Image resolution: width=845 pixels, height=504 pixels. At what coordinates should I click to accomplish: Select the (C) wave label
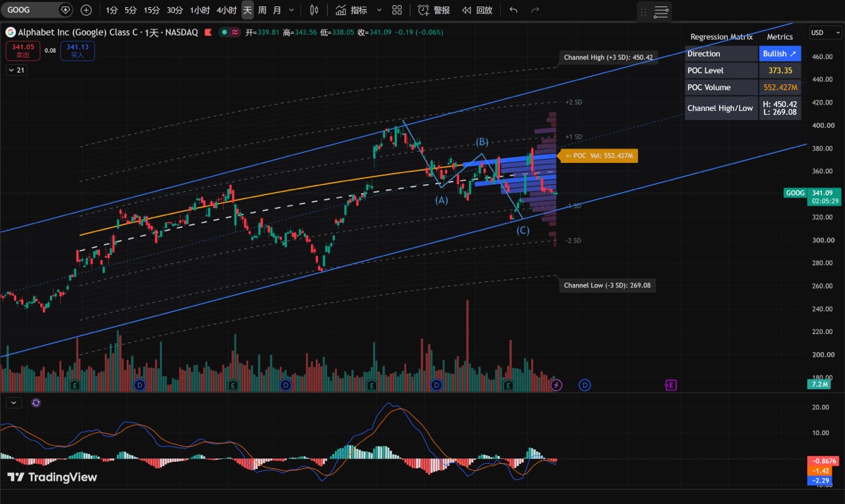[523, 231]
